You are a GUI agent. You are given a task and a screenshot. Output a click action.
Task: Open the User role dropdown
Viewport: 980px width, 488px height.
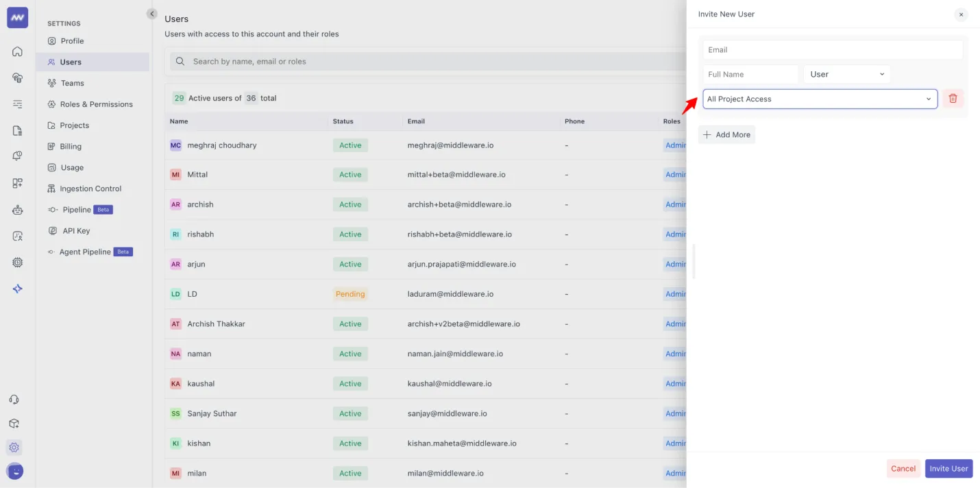click(847, 74)
